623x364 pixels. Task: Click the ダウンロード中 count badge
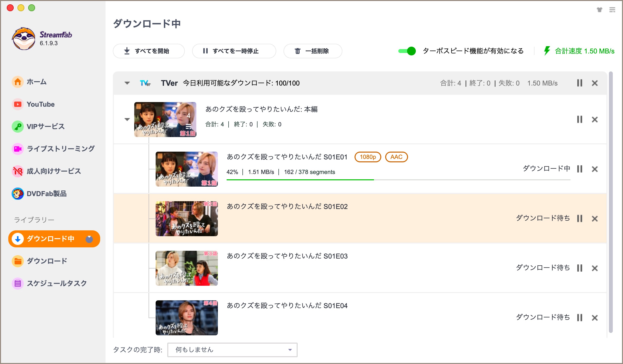(x=89, y=239)
